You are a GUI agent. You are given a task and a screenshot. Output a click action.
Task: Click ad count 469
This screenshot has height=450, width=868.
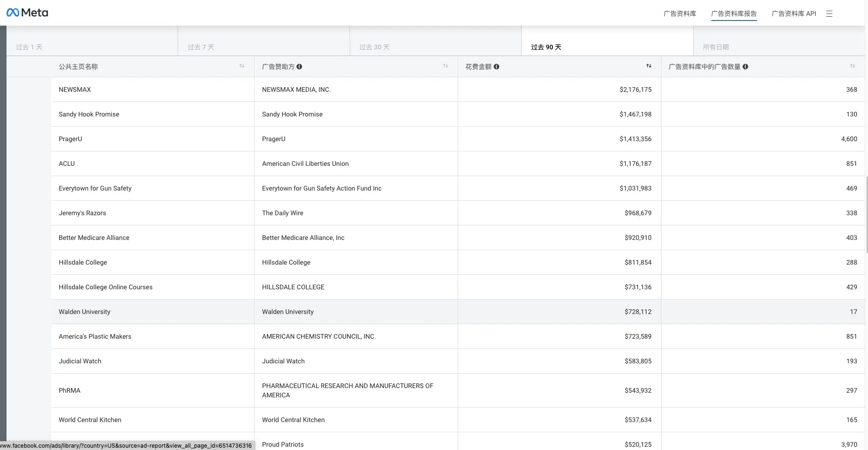point(852,188)
